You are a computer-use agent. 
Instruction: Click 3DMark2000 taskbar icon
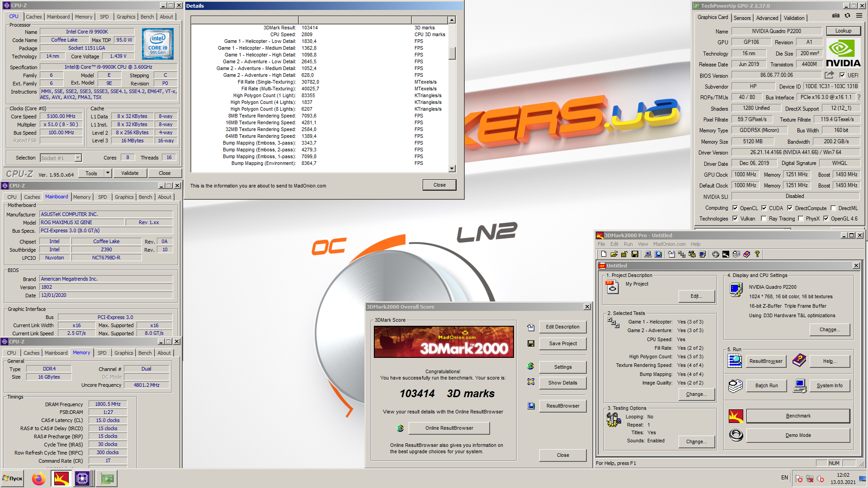[x=61, y=479]
